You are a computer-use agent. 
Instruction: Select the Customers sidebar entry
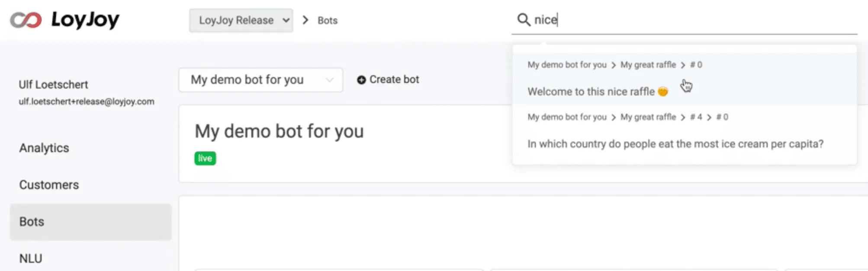pyautogui.click(x=49, y=185)
